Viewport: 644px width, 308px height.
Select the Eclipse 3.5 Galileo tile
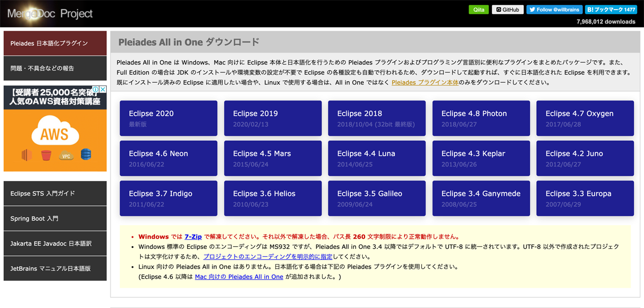click(x=377, y=198)
